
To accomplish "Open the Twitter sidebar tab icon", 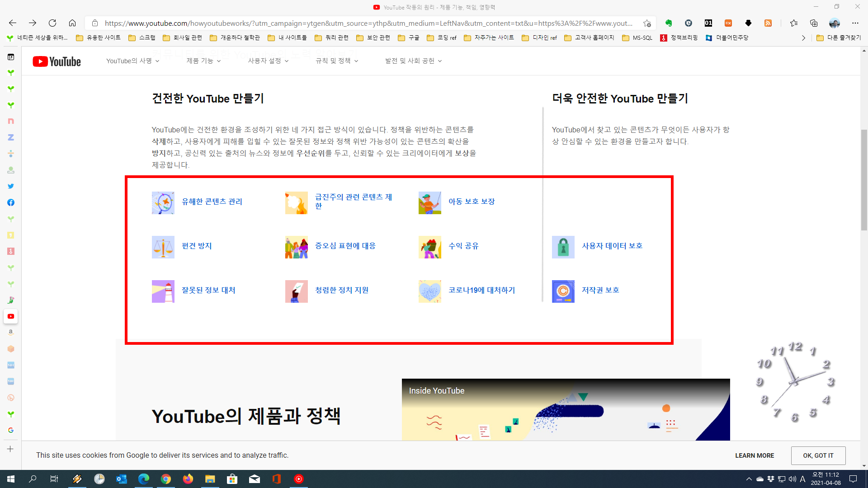I will pos(11,186).
